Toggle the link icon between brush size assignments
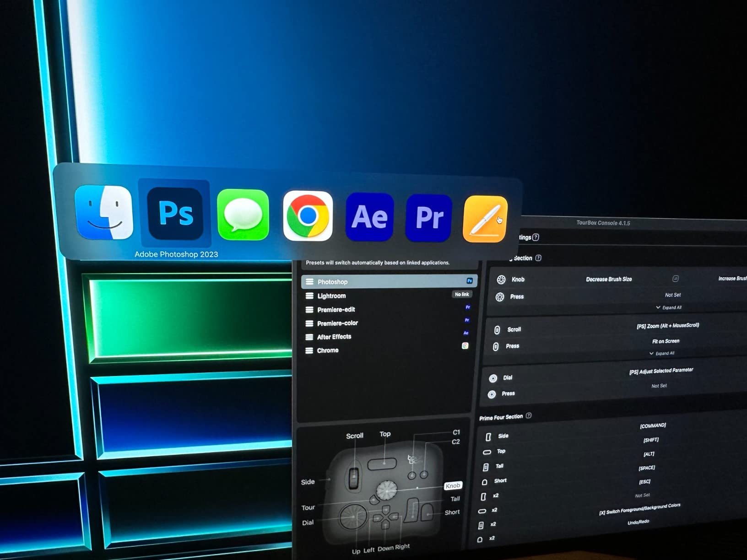Screen dimensions: 747x560 (675, 279)
